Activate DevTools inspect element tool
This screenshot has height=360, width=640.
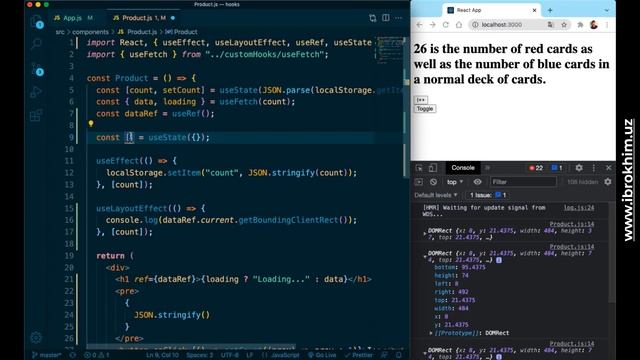tap(419, 168)
